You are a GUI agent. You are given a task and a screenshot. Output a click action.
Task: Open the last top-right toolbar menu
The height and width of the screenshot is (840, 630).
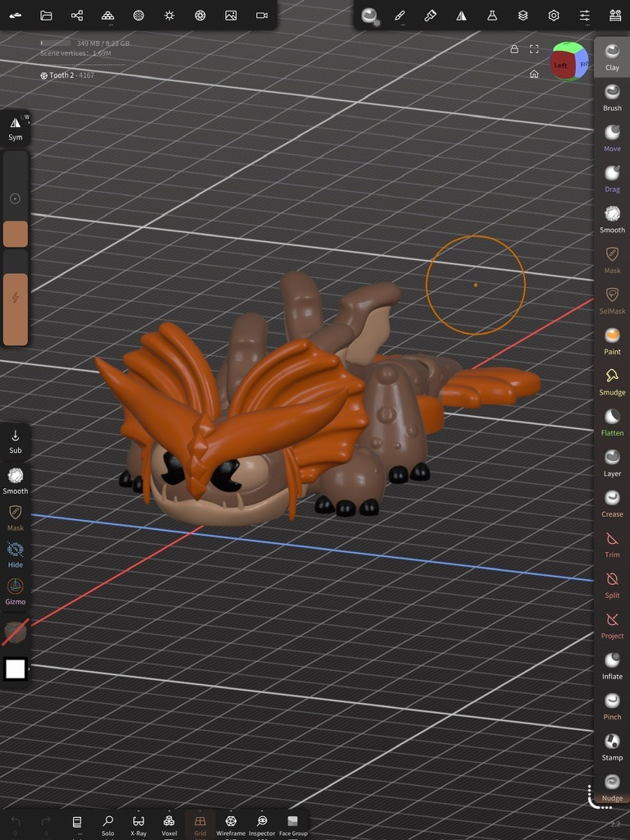click(x=615, y=16)
